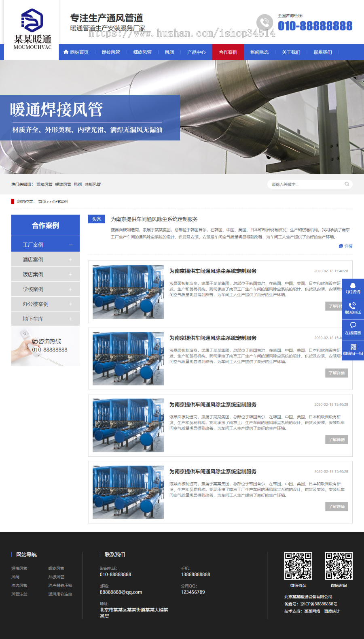Expand the 地下车库 sidebar category

pyautogui.click(x=70, y=319)
